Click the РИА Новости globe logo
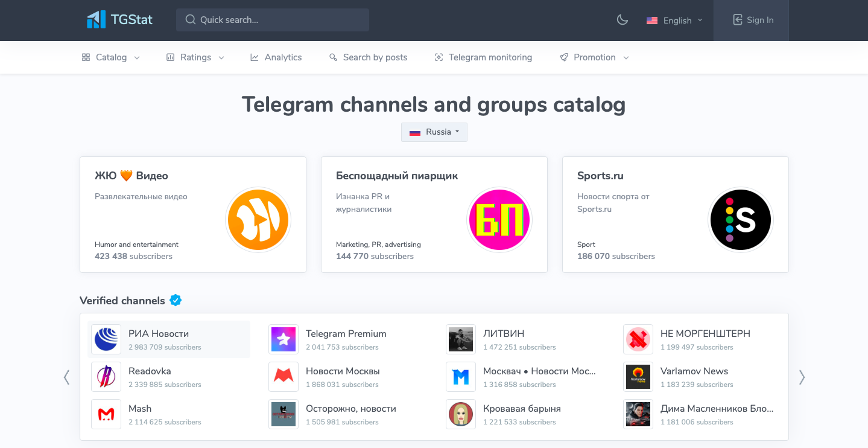The height and width of the screenshot is (448, 868). [x=106, y=339]
